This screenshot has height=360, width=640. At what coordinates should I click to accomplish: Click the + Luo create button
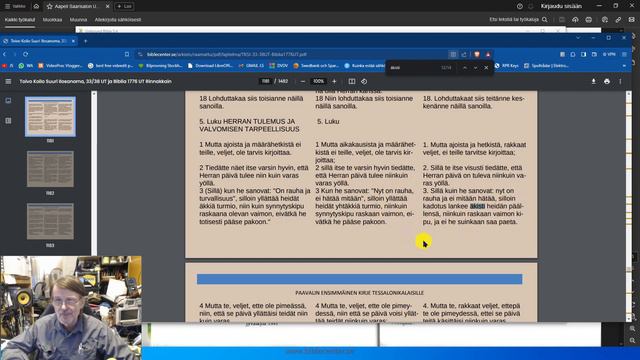[x=124, y=6]
